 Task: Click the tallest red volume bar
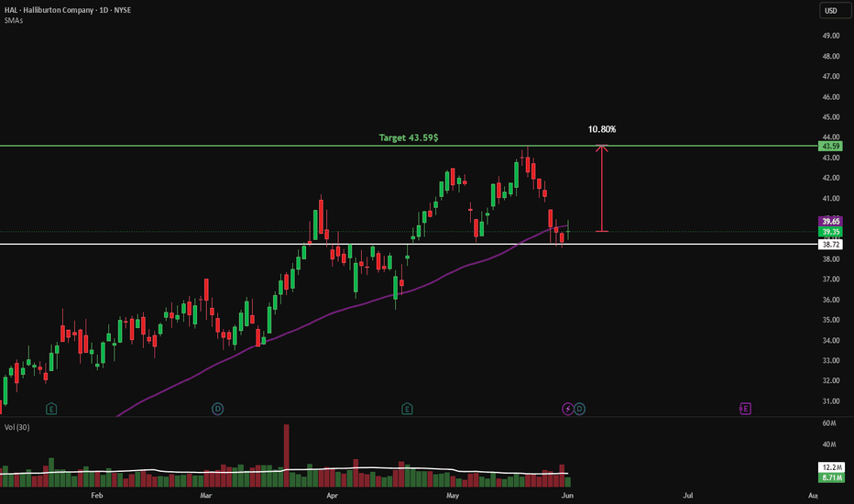(x=287, y=455)
